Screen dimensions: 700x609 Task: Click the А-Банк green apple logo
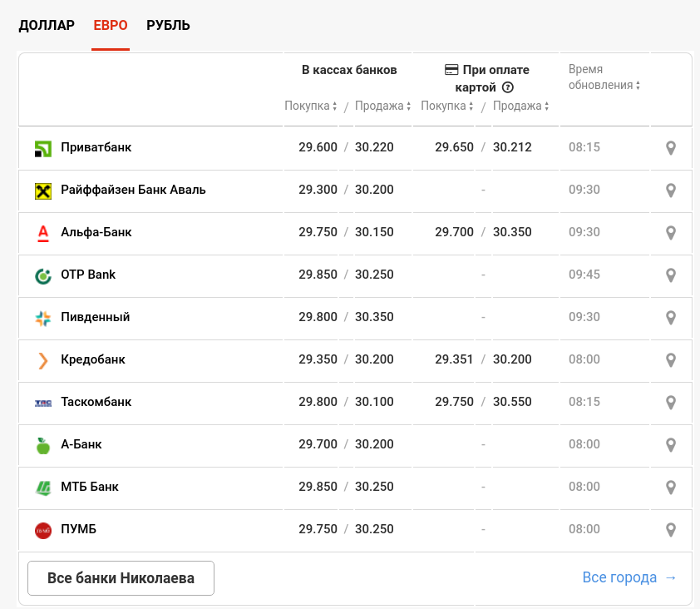point(43,445)
